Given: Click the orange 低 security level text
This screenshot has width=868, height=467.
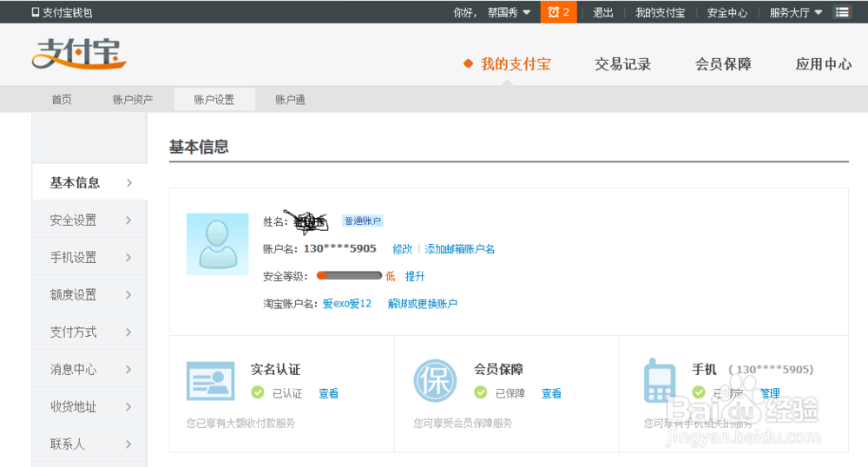Looking at the screenshot, I should tap(391, 276).
